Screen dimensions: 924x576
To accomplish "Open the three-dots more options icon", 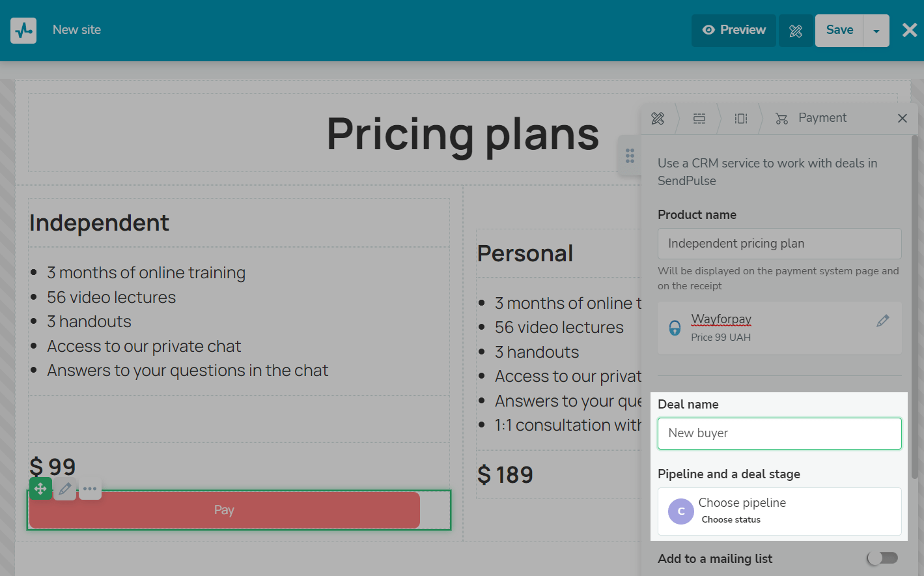I will (x=90, y=489).
